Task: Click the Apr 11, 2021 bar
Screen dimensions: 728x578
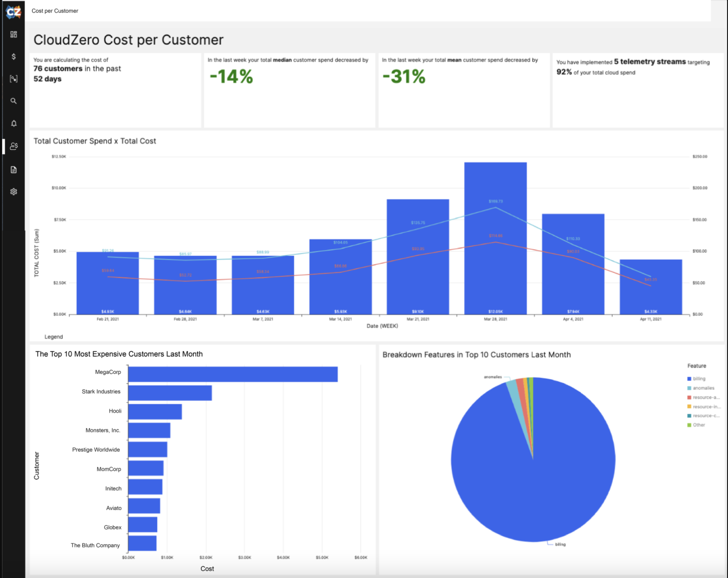Action: (651, 287)
